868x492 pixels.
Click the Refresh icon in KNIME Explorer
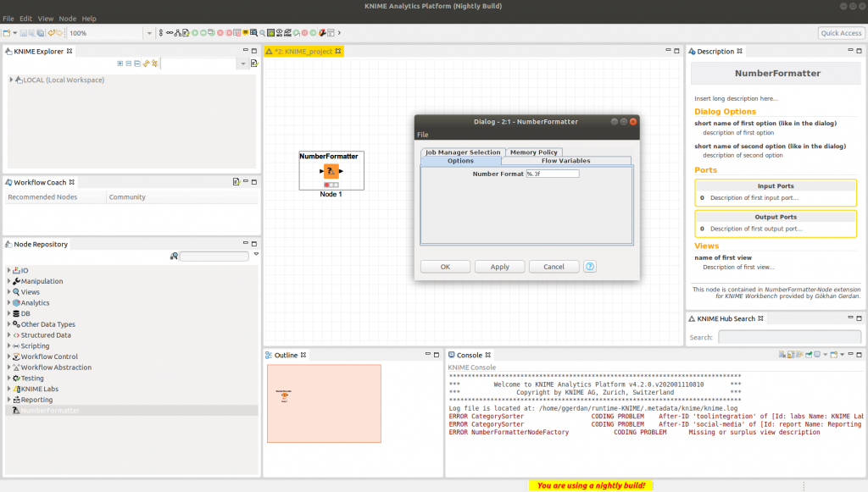point(146,64)
